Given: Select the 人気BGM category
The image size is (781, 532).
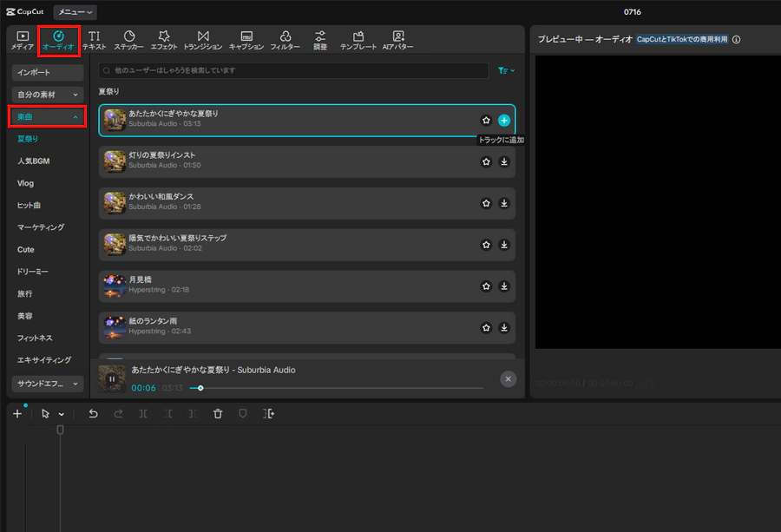Looking at the screenshot, I should pos(33,161).
